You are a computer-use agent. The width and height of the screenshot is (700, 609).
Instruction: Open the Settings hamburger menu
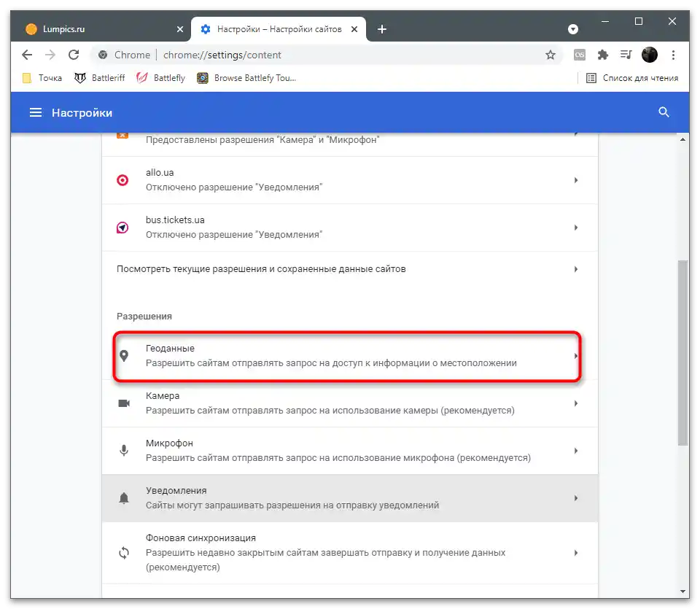point(36,112)
